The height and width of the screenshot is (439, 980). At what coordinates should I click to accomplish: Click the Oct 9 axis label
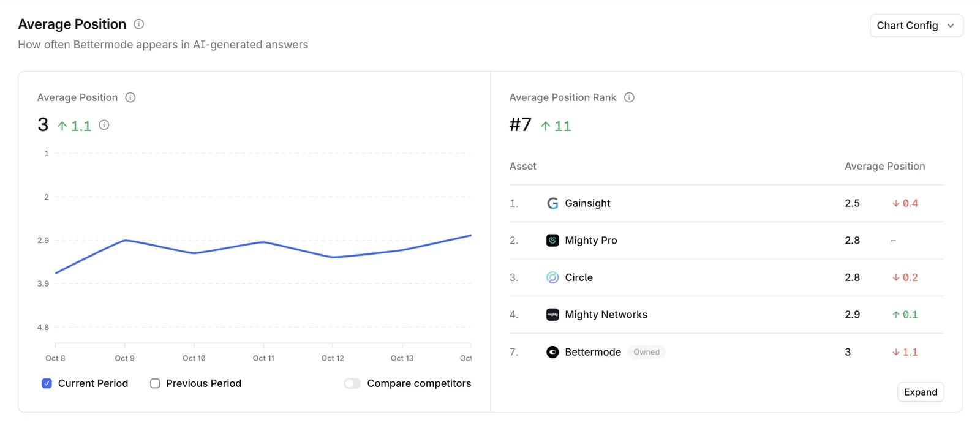(x=125, y=358)
